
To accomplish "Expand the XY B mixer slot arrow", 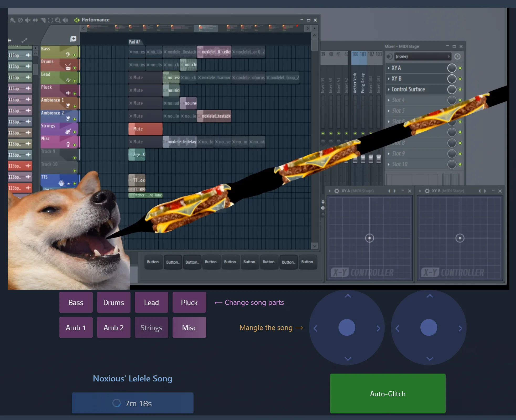I will (389, 79).
